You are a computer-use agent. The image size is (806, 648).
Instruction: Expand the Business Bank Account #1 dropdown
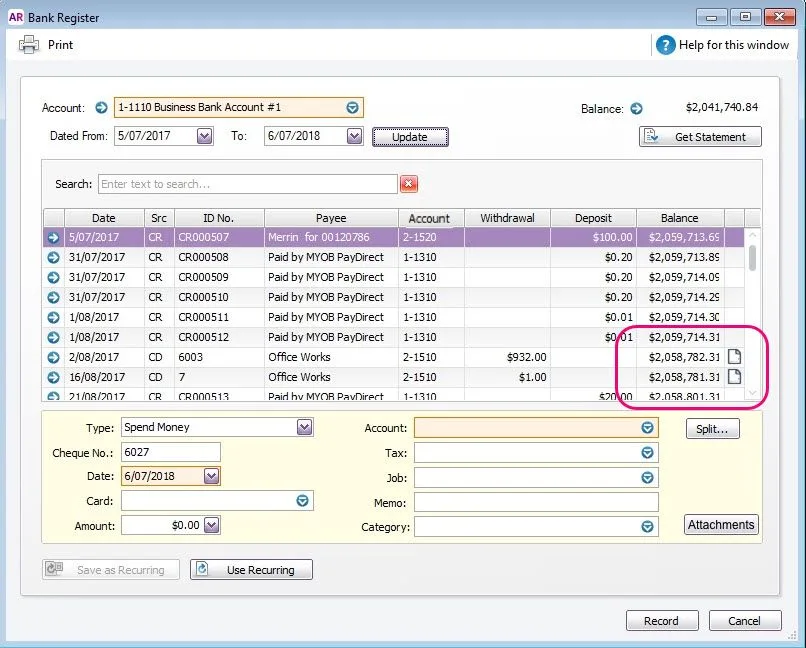(352, 108)
